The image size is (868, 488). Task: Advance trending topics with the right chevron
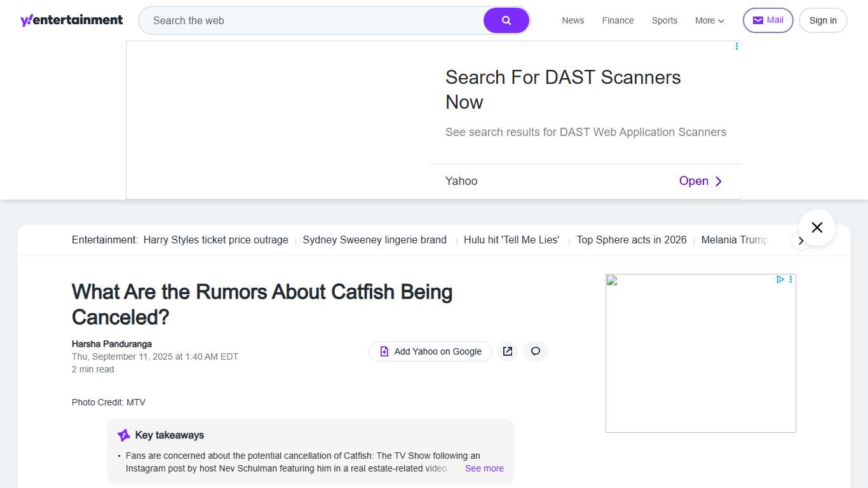pyautogui.click(x=802, y=241)
